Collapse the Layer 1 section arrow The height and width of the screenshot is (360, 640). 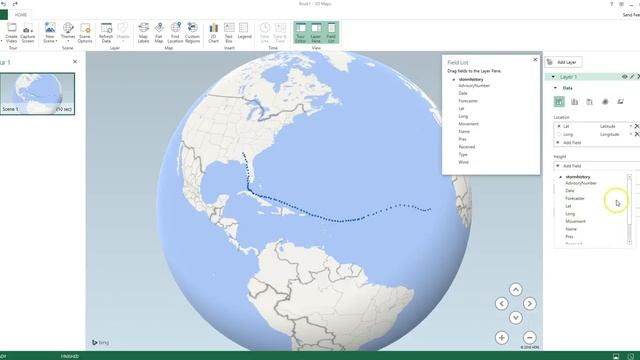[553, 77]
